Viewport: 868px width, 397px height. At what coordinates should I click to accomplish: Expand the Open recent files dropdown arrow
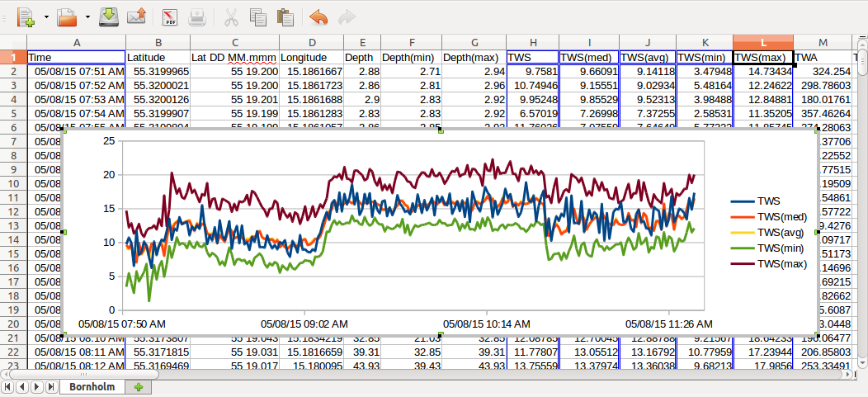coord(87,16)
